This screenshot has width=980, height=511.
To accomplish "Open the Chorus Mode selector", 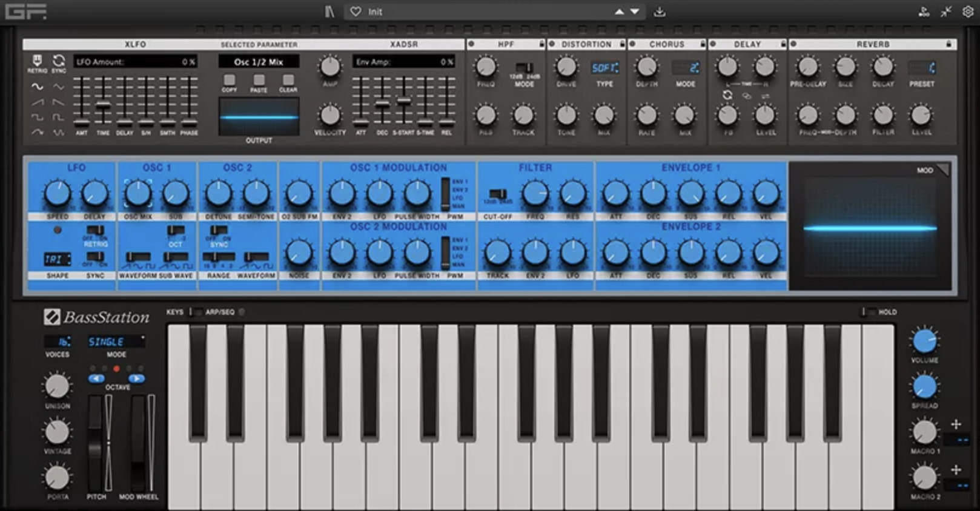I will [686, 68].
